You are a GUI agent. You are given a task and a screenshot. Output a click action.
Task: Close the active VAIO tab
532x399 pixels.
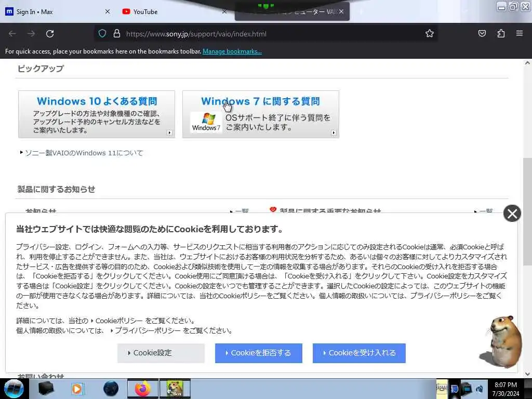341,11
